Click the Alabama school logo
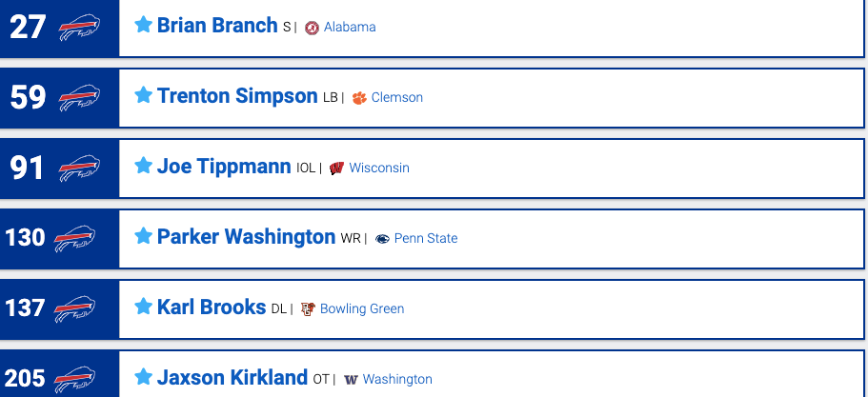The image size is (868, 397). point(312,28)
